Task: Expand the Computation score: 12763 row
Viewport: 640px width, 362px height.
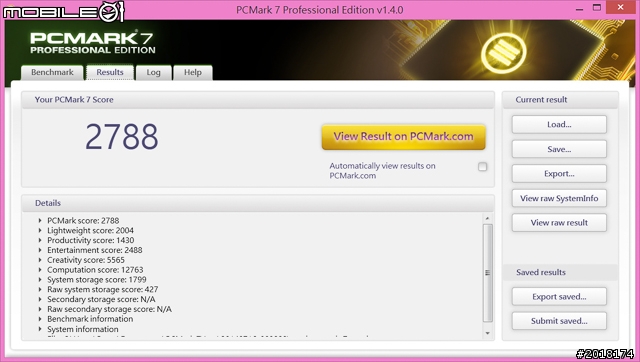Action: (40, 269)
